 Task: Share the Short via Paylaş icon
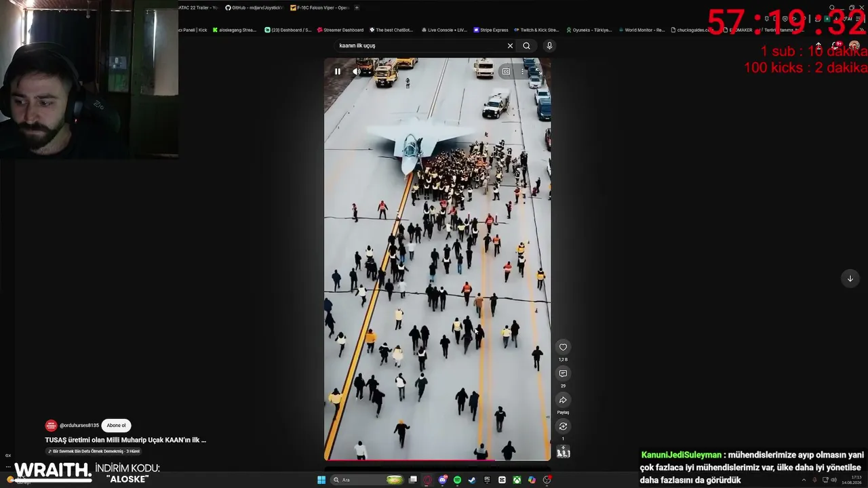coord(563,400)
